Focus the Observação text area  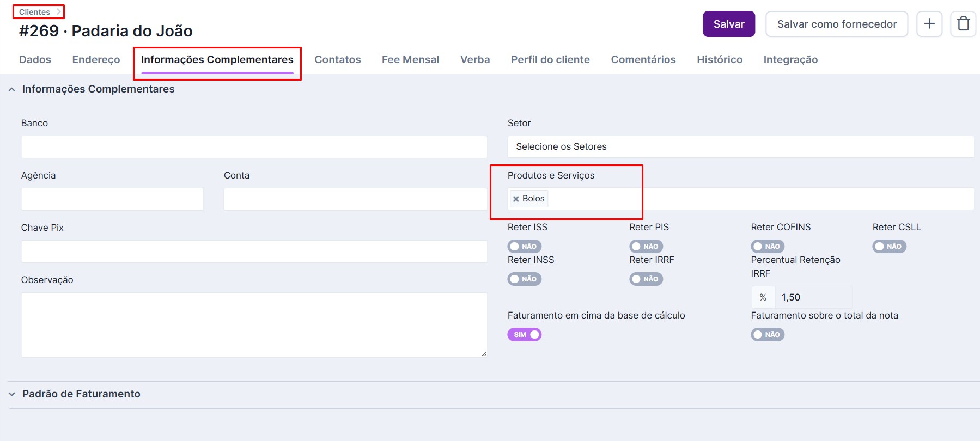[254, 324]
